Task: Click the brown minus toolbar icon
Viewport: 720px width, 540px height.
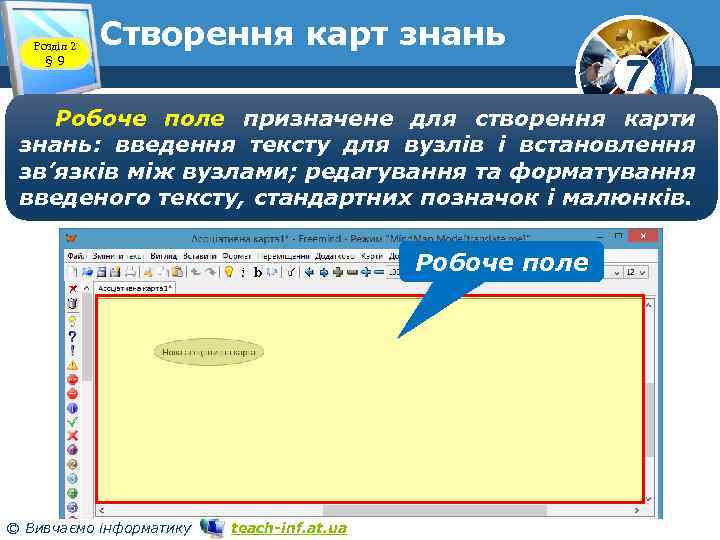Action: 352,273
